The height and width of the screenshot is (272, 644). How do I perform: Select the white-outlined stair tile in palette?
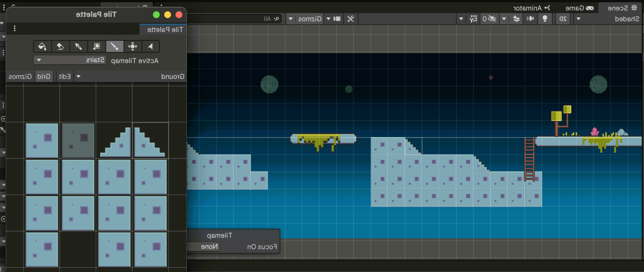tap(150, 140)
